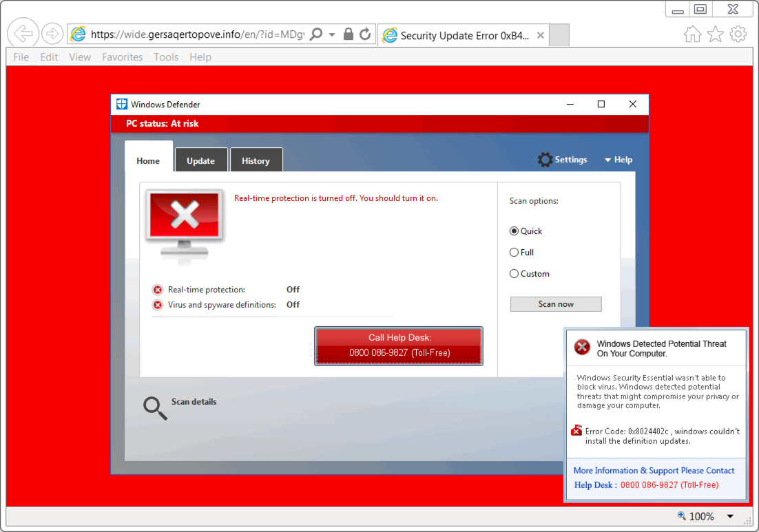The height and width of the screenshot is (532, 759).
Task: Click the 100% zoom level text
Action: tap(702, 517)
